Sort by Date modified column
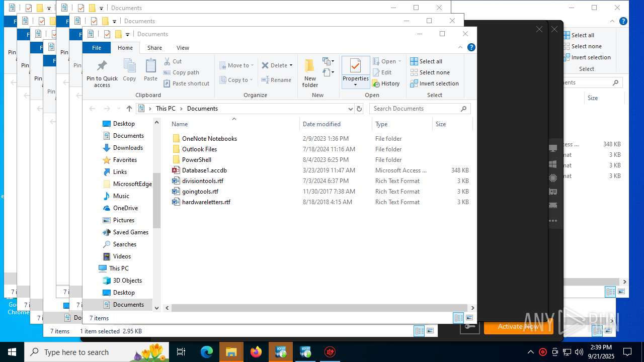The image size is (644, 362). click(336, 124)
